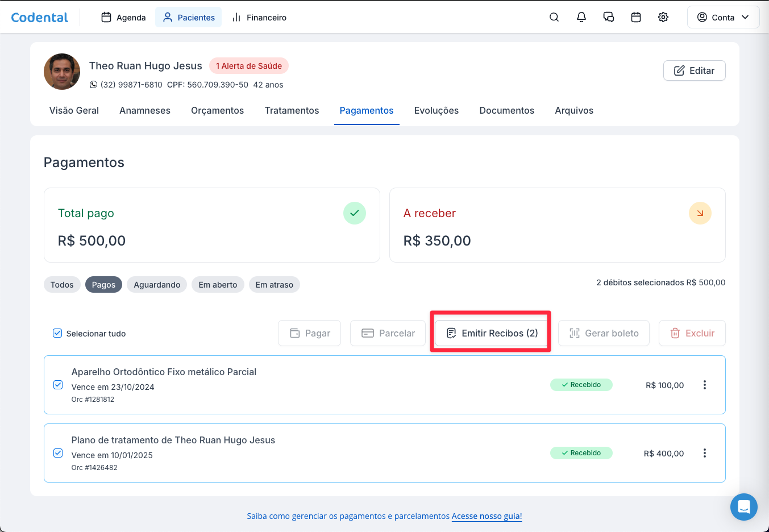Open the search magnifier icon
The width and height of the screenshot is (769, 532).
pos(554,17)
